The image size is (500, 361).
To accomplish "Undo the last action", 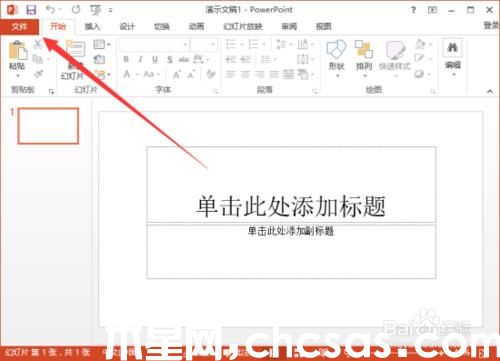I will [51, 10].
